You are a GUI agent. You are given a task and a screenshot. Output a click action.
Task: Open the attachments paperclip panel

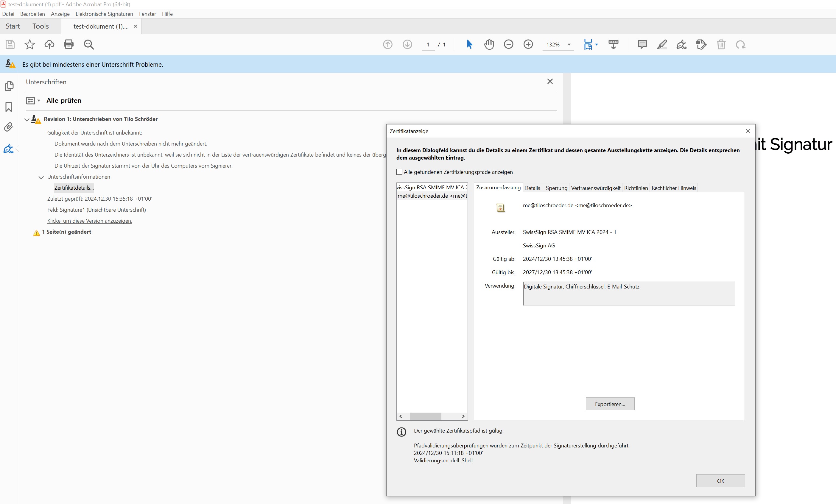click(9, 127)
